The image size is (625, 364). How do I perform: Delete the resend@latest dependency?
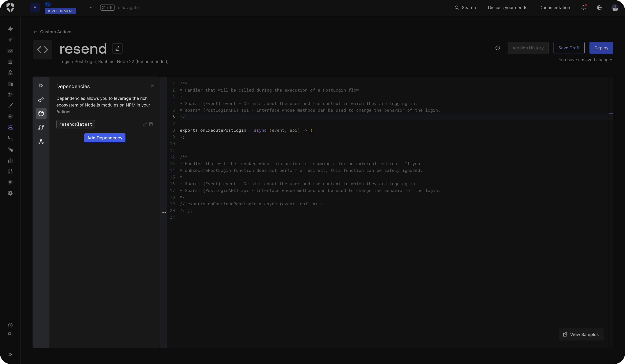click(151, 124)
